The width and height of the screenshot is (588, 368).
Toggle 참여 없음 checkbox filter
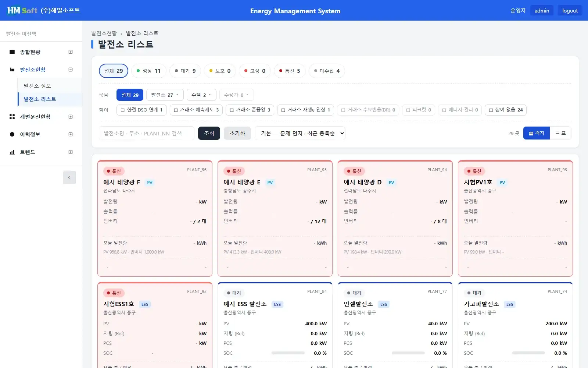[x=506, y=110]
